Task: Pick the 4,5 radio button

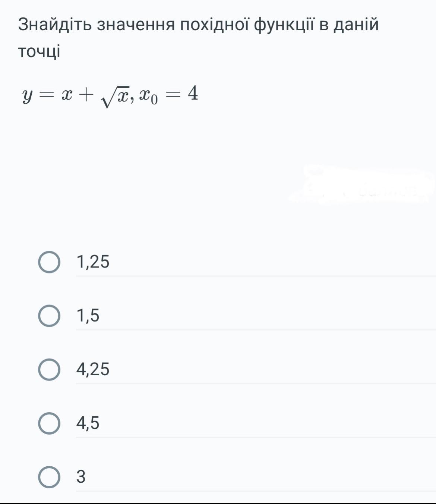Action: point(49,423)
